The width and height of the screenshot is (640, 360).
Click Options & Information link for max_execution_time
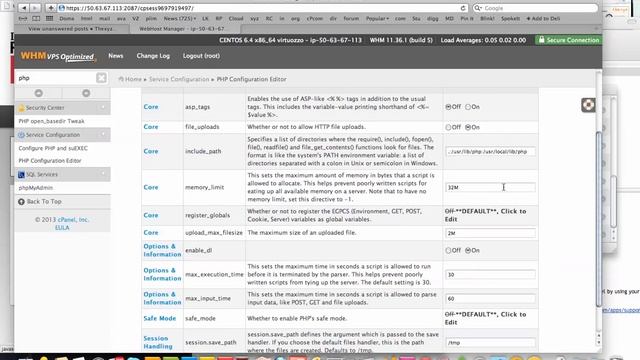tap(162, 274)
